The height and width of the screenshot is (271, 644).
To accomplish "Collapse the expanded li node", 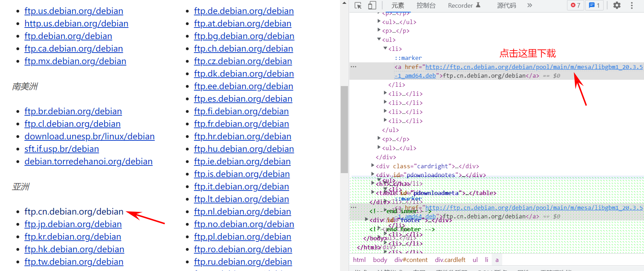I will (385, 48).
